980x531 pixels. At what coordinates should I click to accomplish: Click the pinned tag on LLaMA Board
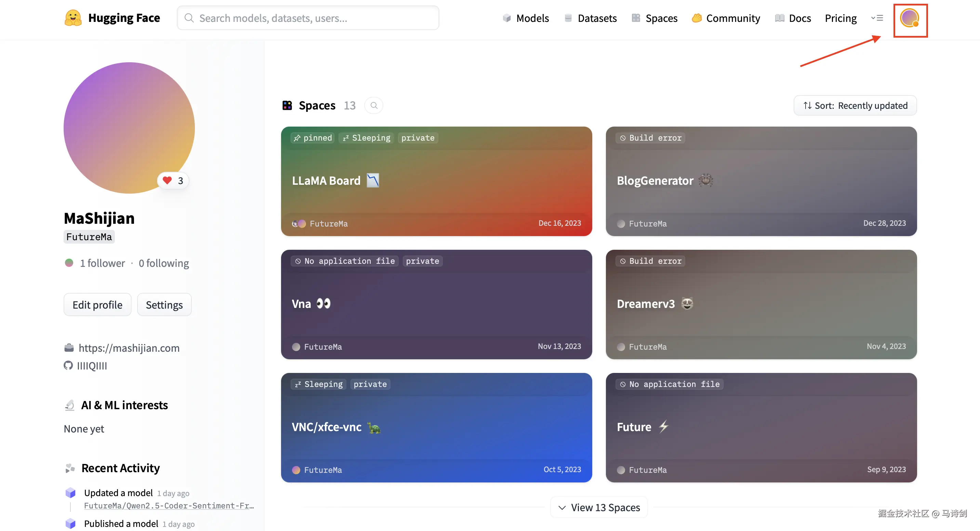(313, 138)
